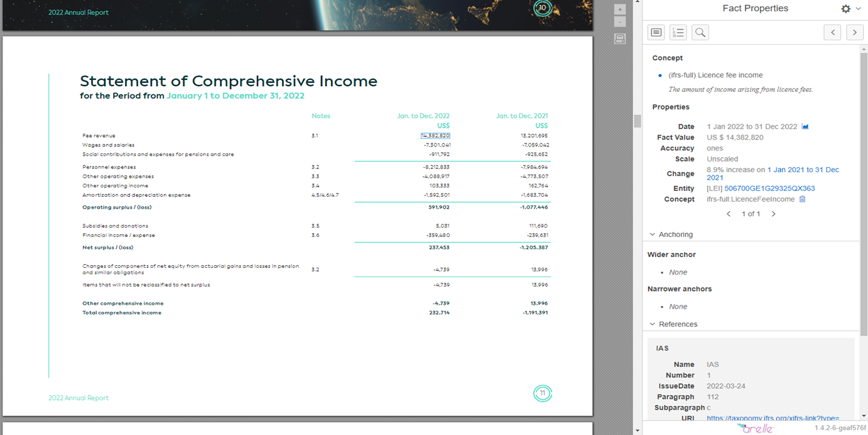Open the Fact Properties summary view icon
Screen dimensions: 868x435
(656, 32)
